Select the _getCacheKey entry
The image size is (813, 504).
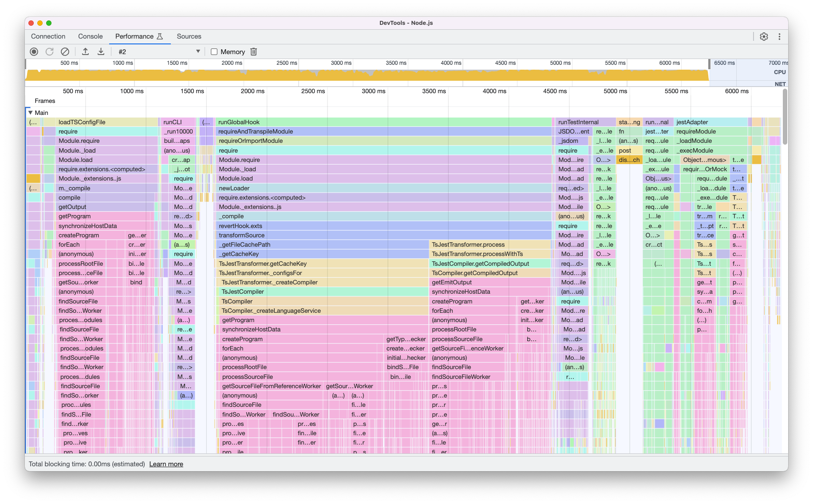pyautogui.click(x=322, y=254)
